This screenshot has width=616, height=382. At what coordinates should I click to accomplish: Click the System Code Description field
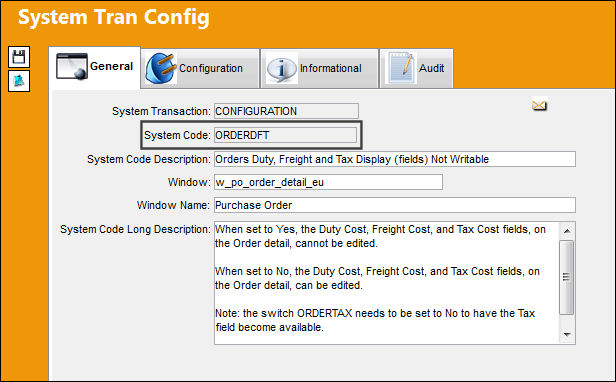[395, 159]
